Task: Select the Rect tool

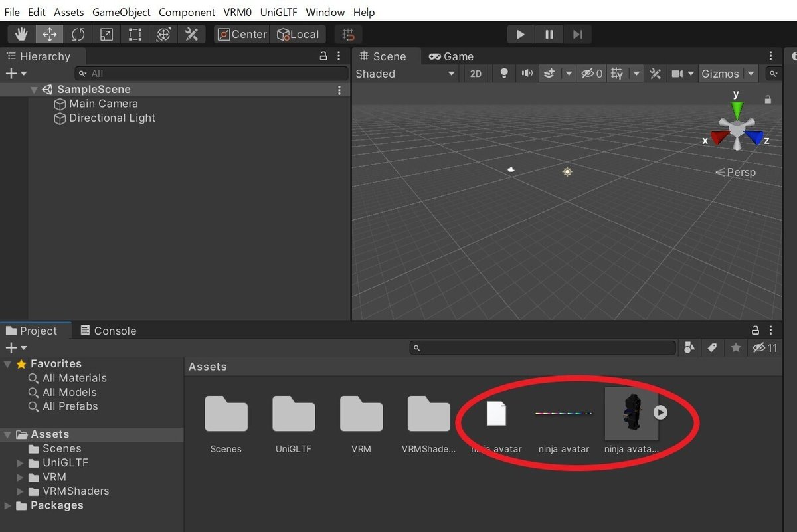Action: point(135,35)
